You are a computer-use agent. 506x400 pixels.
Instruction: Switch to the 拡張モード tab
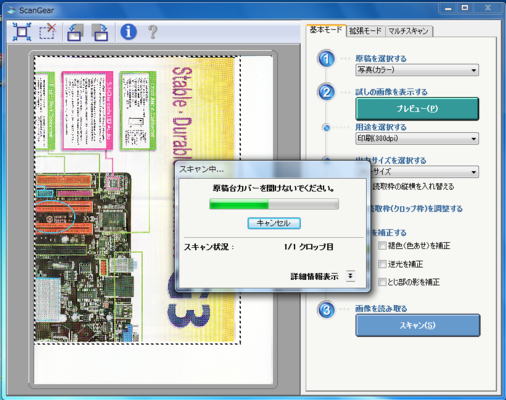point(365,31)
